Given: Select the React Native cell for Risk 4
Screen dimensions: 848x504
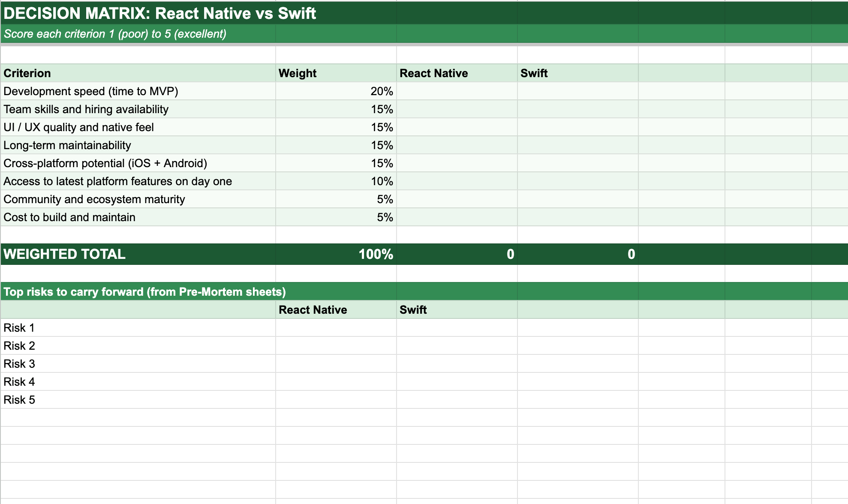Looking at the screenshot, I should 336,382.
